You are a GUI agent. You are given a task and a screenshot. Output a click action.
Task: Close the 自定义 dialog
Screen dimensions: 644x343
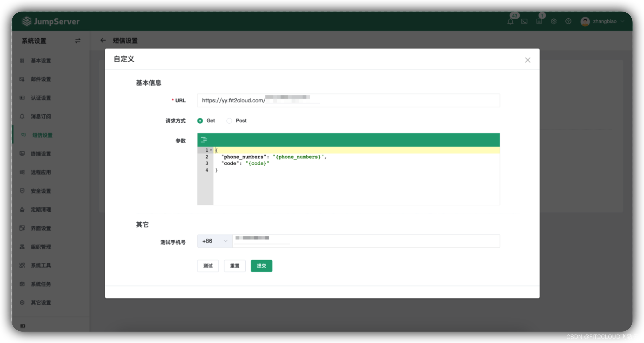(x=527, y=60)
